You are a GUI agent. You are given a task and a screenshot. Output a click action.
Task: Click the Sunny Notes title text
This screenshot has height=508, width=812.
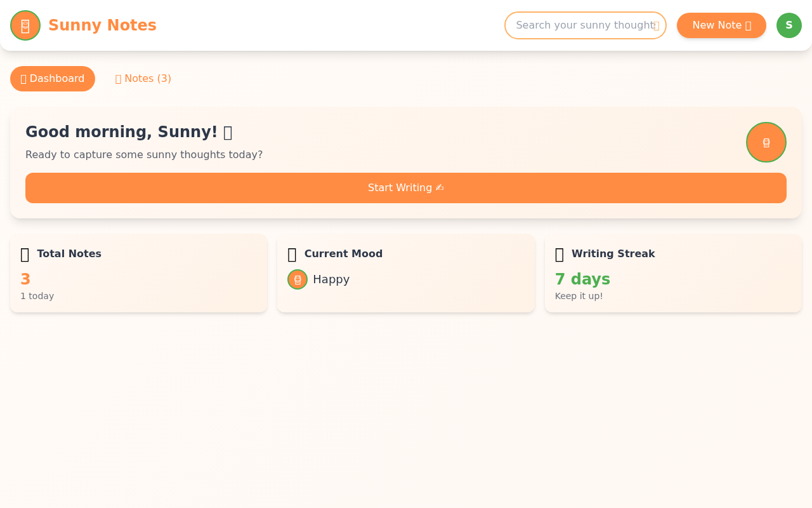click(102, 25)
